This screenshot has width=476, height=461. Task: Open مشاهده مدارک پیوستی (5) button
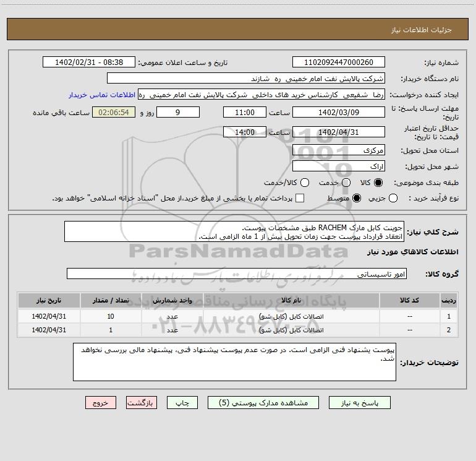point(263,403)
